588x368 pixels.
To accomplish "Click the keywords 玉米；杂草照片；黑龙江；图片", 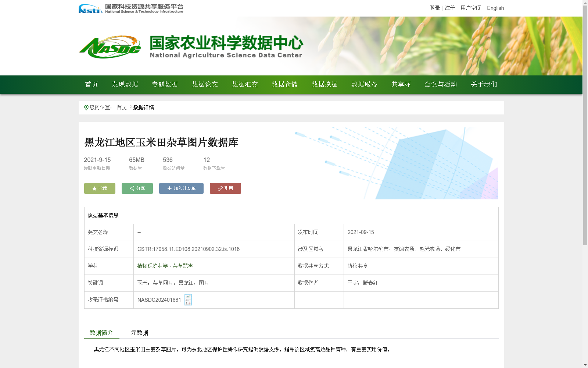I will [173, 283].
